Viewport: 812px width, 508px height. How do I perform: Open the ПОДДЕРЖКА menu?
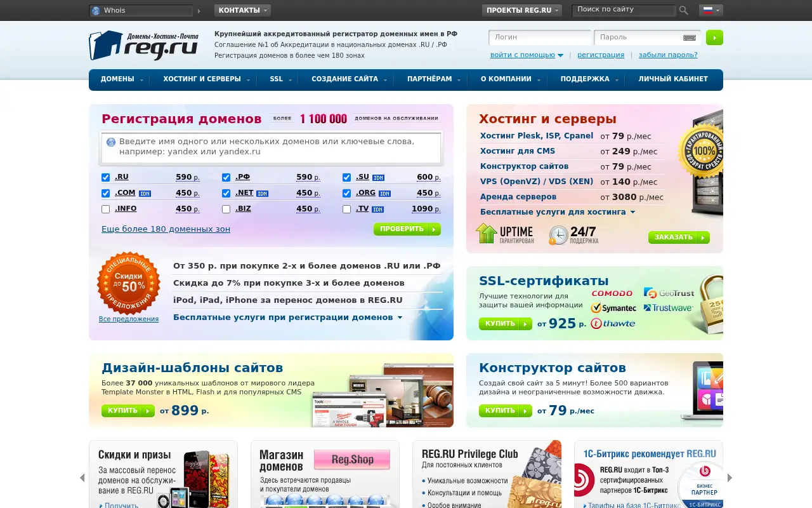[x=589, y=79]
